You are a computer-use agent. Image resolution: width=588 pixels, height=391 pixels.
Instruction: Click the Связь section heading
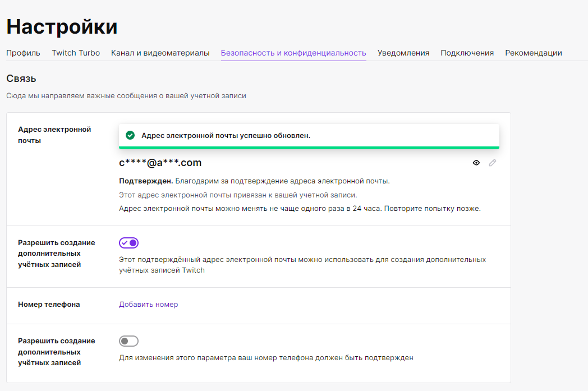pyautogui.click(x=21, y=79)
